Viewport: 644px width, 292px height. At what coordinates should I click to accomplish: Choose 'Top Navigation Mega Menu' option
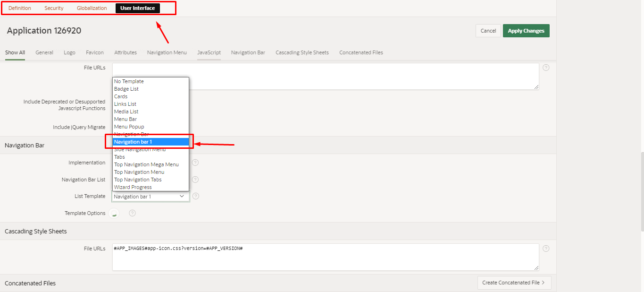click(x=146, y=164)
